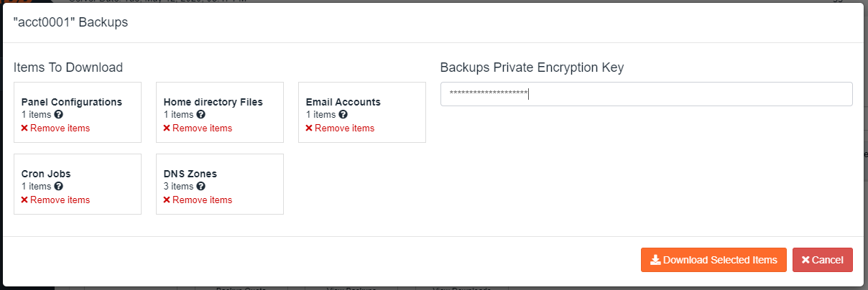868x290 pixels.
Task: Remove items from Cron Jobs
Action: tap(55, 200)
